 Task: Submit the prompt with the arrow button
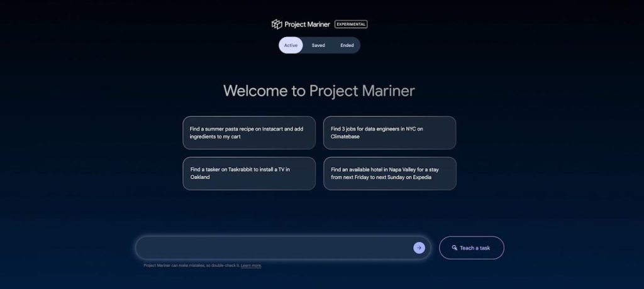419,248
